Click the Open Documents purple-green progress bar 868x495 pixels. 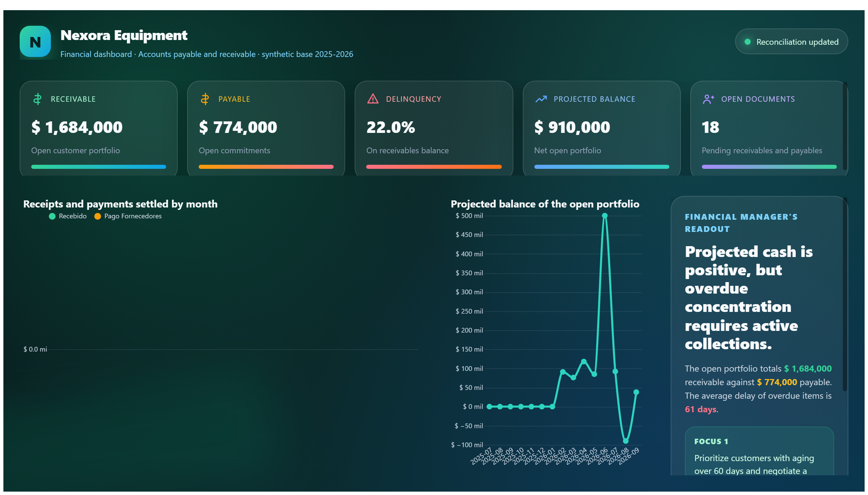click(x=769, y=167)
